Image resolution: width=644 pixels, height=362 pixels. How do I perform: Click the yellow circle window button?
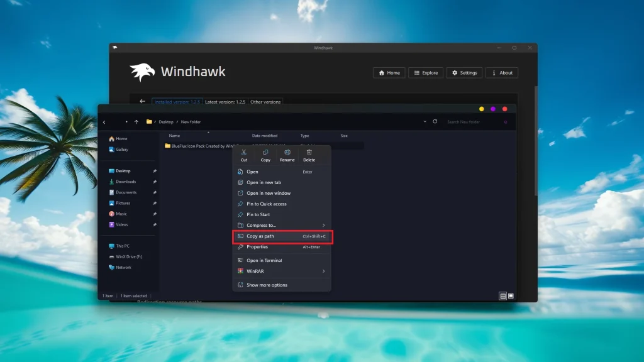482,109
